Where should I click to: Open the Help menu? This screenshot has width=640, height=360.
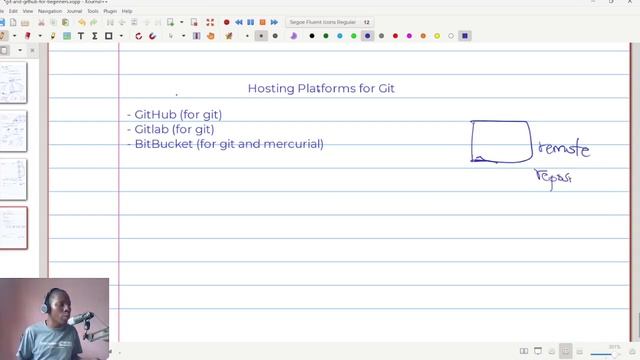[x=127, y=11]
